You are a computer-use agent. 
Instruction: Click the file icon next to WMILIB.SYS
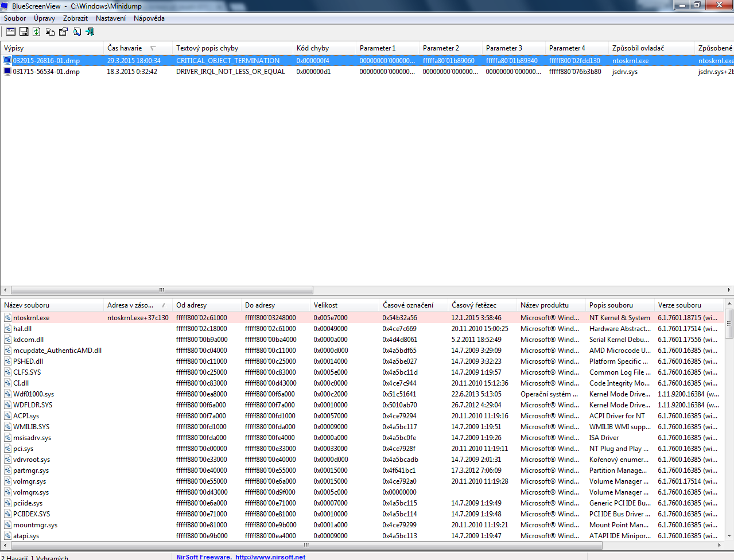point(8,427)
